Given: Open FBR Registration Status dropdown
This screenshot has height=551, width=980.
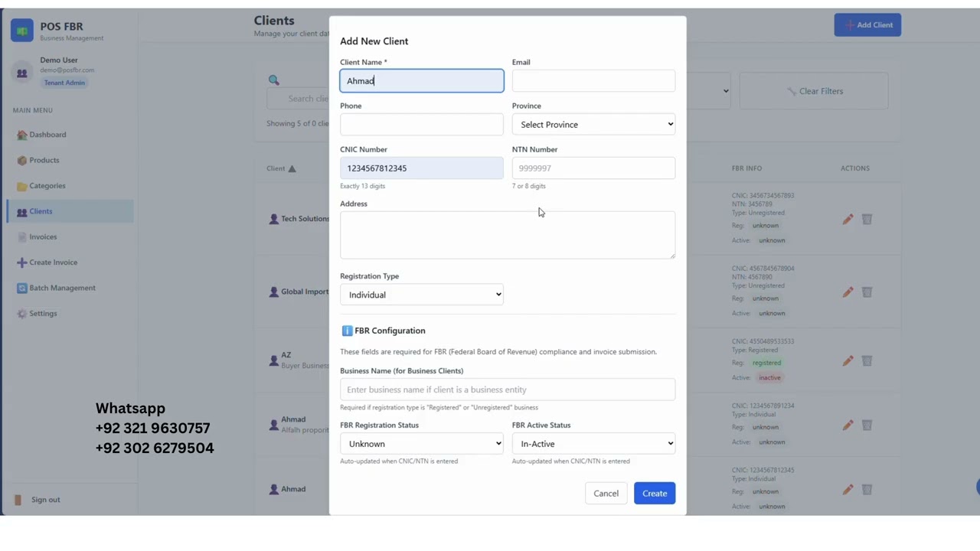Looking at the screenshot, I should (x=422, y=444).
